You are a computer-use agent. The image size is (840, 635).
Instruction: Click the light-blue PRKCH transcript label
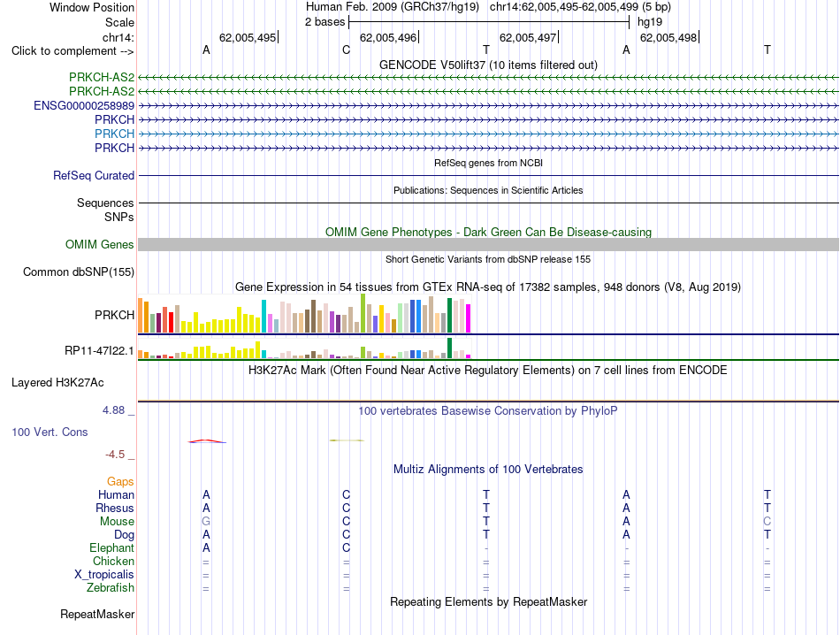[114, 134]
